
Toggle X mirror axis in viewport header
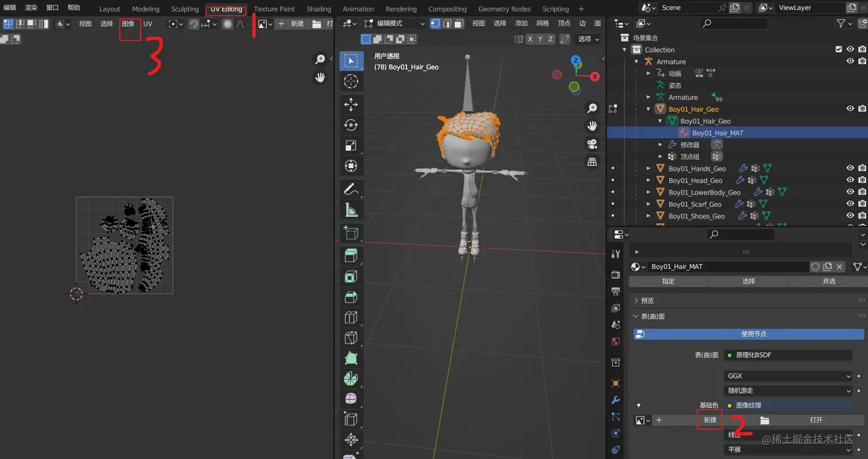click(530, 39)
